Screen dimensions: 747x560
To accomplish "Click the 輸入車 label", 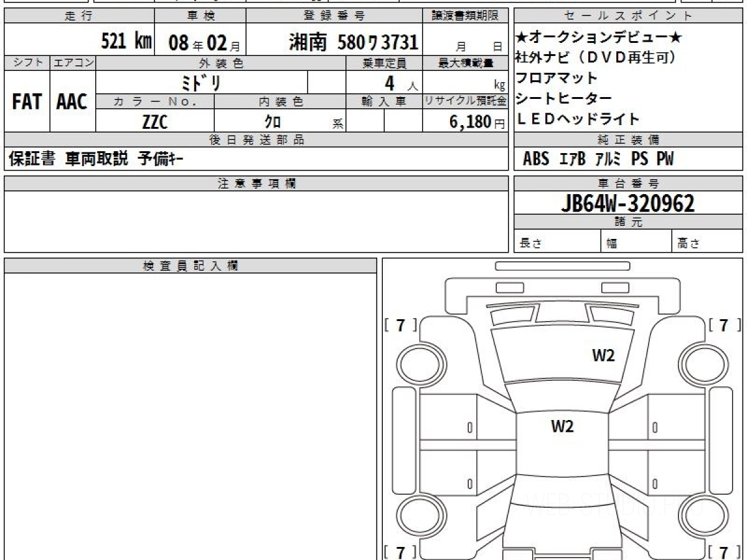I will click(384, 101).
